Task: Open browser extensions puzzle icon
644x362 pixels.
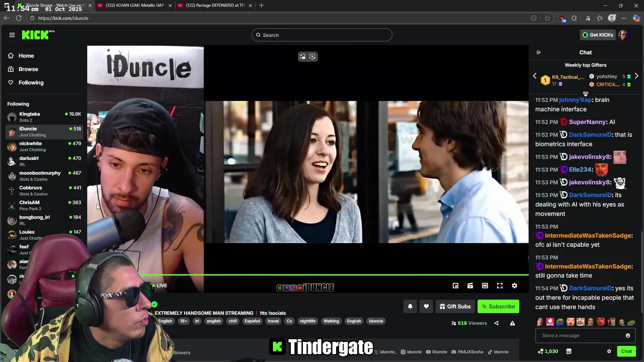Action: 574,18
